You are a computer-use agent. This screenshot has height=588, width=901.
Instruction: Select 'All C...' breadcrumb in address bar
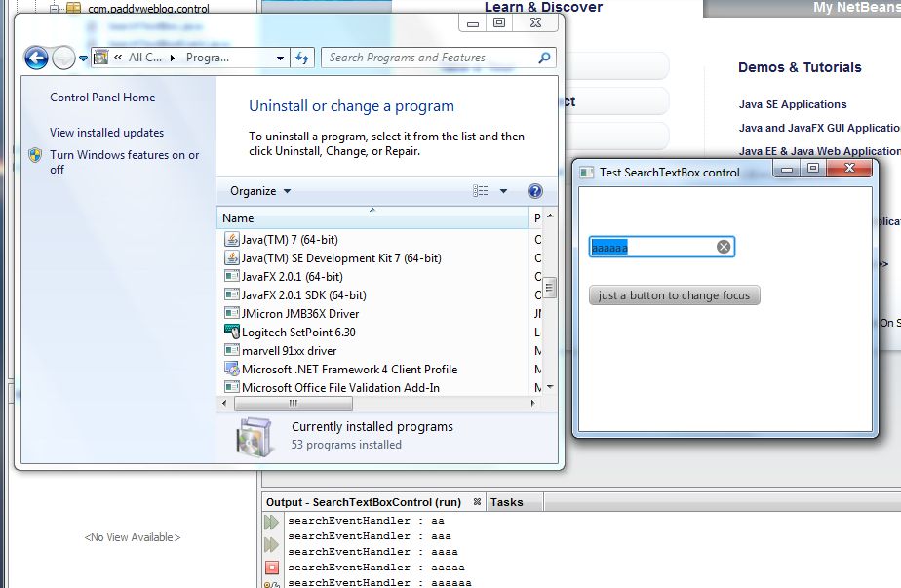144,58
